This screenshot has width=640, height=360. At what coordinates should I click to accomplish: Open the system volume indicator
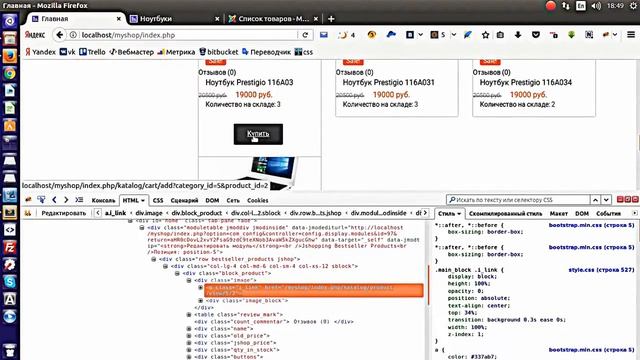(596, 6)
